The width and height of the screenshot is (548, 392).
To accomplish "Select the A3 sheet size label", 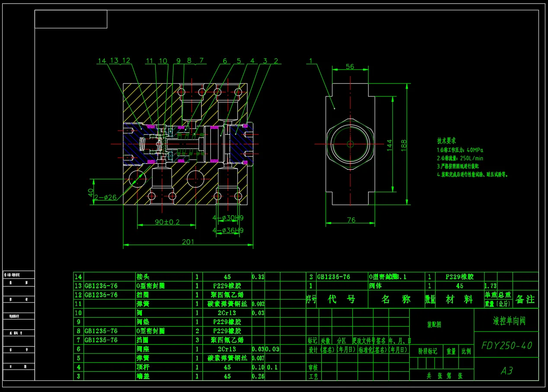I will click(x=506, y=371).
